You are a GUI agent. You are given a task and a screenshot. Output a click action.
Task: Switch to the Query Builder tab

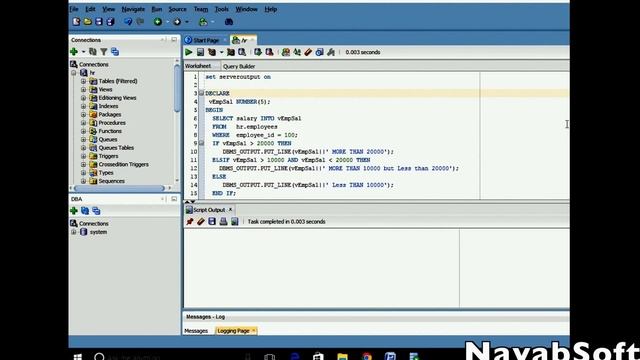(x=239, y=66)
